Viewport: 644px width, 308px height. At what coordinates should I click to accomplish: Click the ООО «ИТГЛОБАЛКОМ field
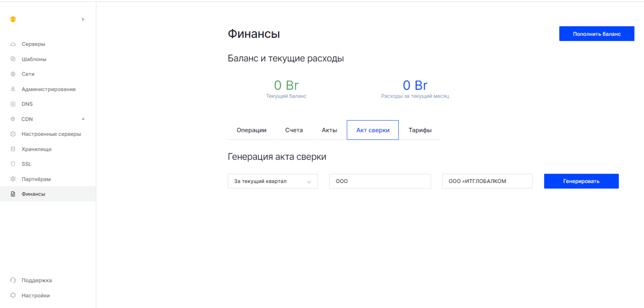click(x=487, y=181)
